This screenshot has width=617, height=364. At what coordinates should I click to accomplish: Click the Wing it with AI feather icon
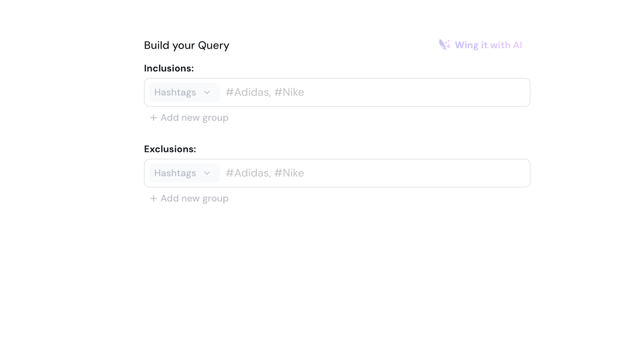pyautogui.click(x=443, y=44)
